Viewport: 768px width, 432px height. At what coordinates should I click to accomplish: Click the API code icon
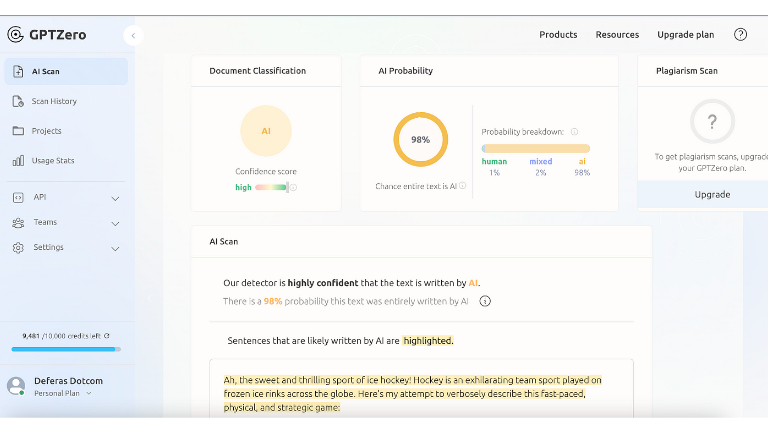point(18,197)
